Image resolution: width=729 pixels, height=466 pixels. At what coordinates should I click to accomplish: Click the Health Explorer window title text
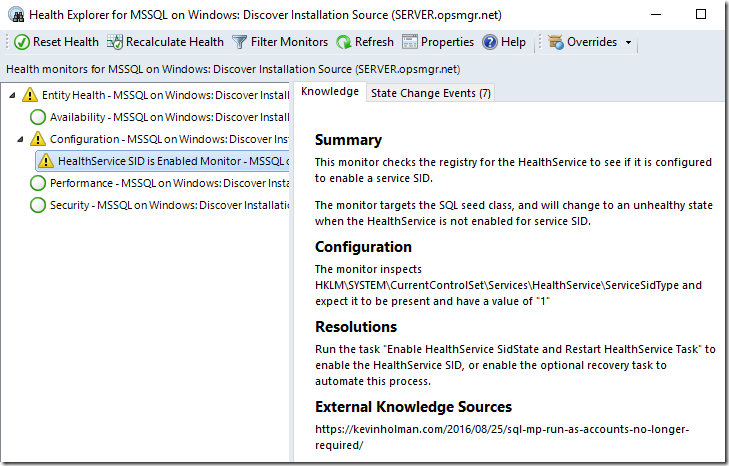pos(265,15)
